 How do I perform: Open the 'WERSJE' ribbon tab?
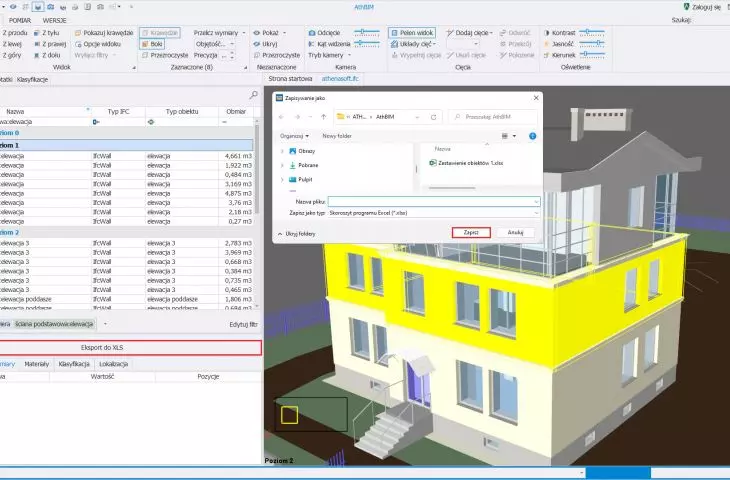(x=54, y=20)
